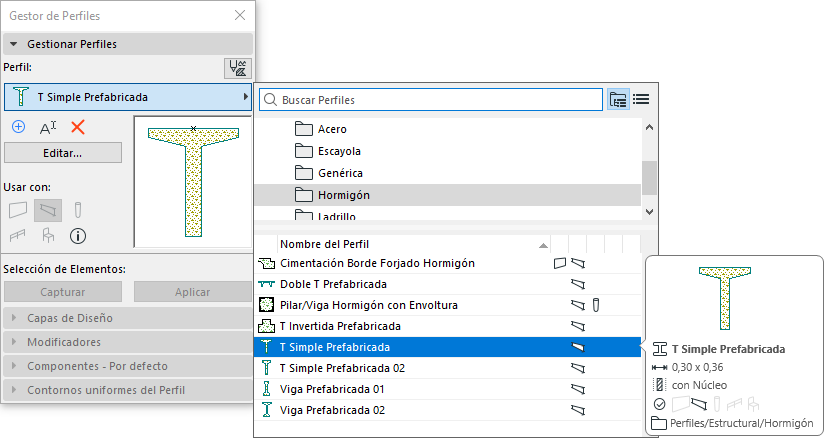Click Cimentación Borde Forjado Hormigón profile icon
The height and width of the screenshot is (440, 827).
[267, 263]
